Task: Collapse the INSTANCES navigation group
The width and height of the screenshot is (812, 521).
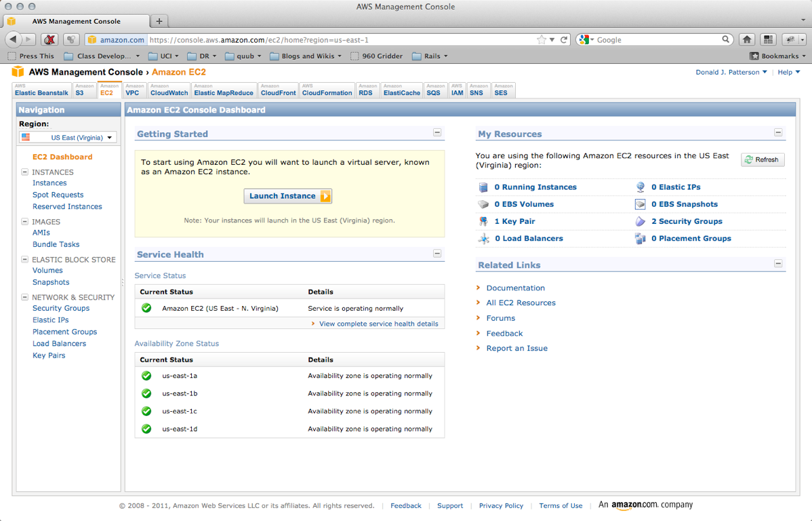Action: 25,172
